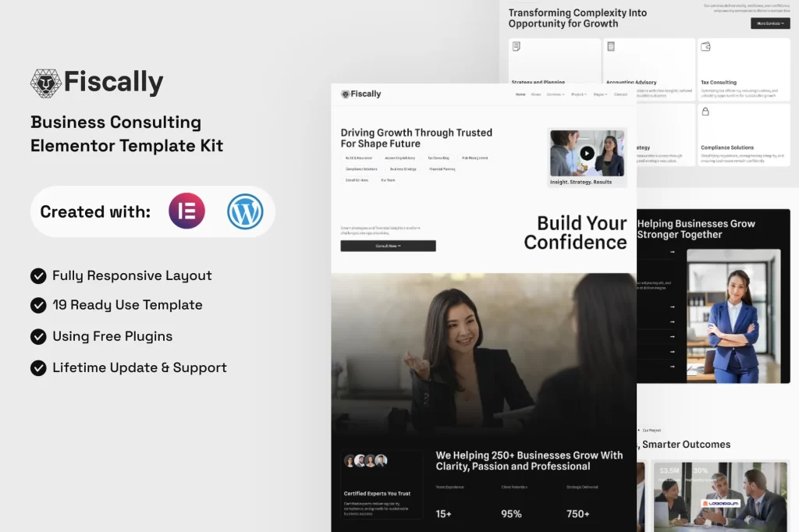The image size is (799, 532).
Task: Open the Compliance Solutions card title
Action: tap(727, 147)
